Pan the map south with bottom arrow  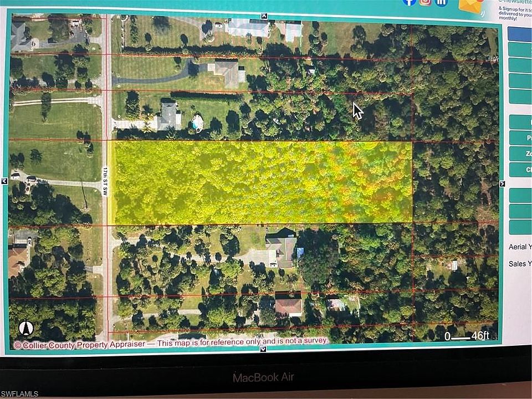[263, 349]
